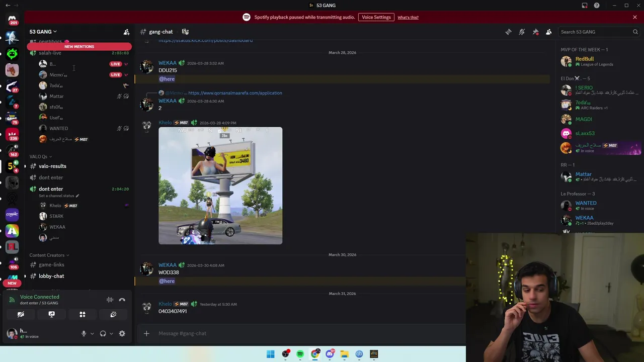Select the valo-results channel
This screenshot has width=644, height=362.
click(x=52, y=166)
